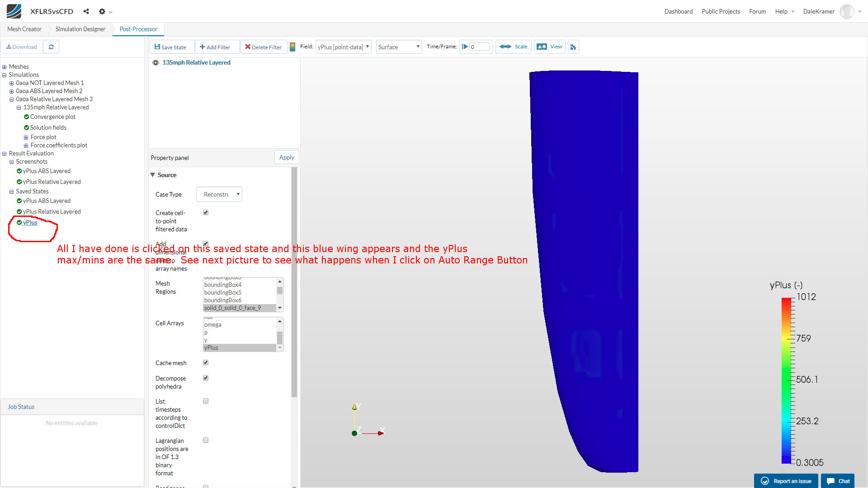Open the gear settings menu
This screenshot has width=868, height=488.
click(x=102, y=11)
